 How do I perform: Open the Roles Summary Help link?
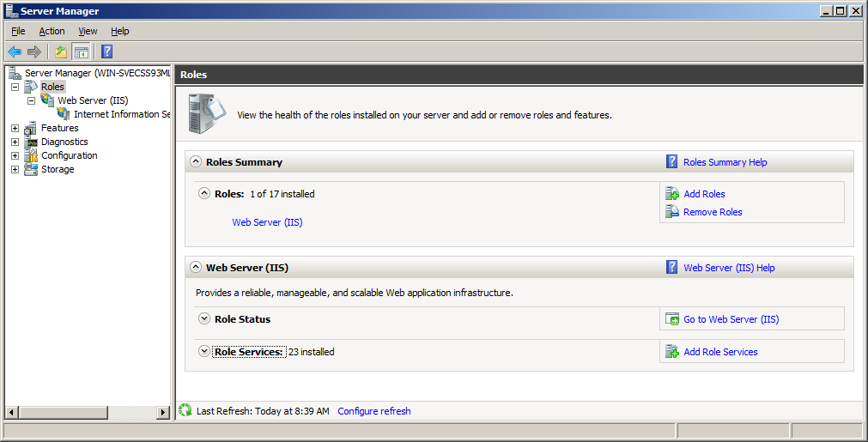pos(725,162)
